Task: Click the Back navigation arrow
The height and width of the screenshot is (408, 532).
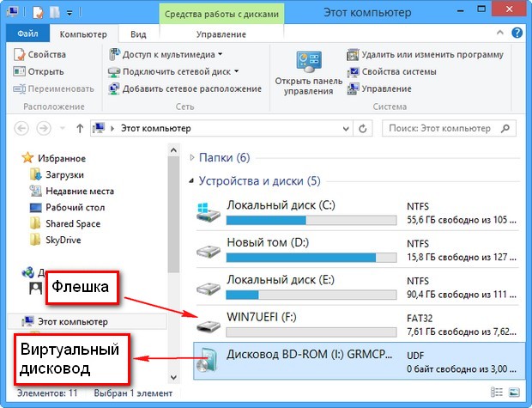Action: (x=21, y=129)
